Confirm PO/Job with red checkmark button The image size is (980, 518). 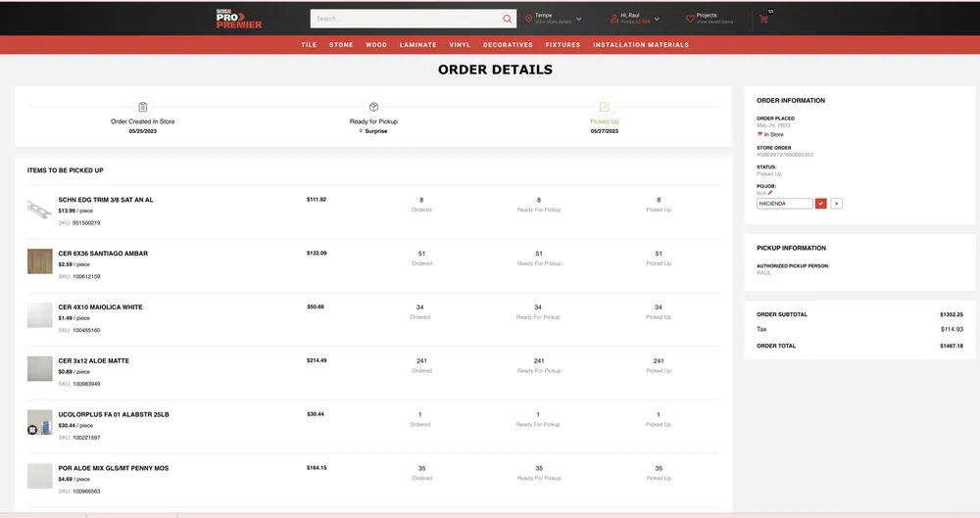[821, 204]
